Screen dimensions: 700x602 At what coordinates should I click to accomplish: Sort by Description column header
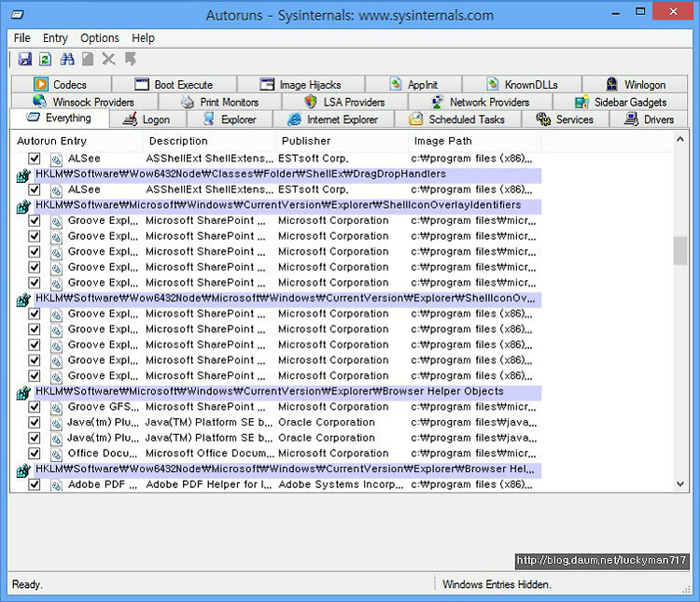[x=209, y=141]
